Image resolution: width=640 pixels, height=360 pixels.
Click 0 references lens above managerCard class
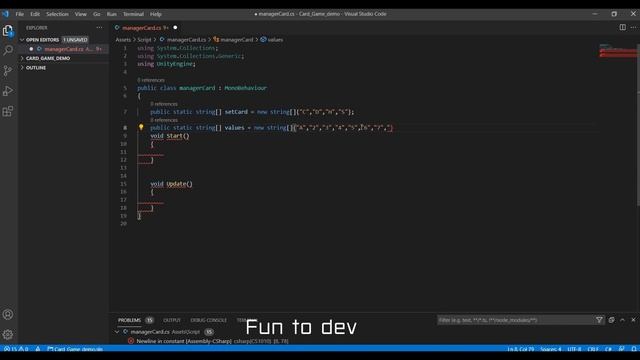click(151, 80)
